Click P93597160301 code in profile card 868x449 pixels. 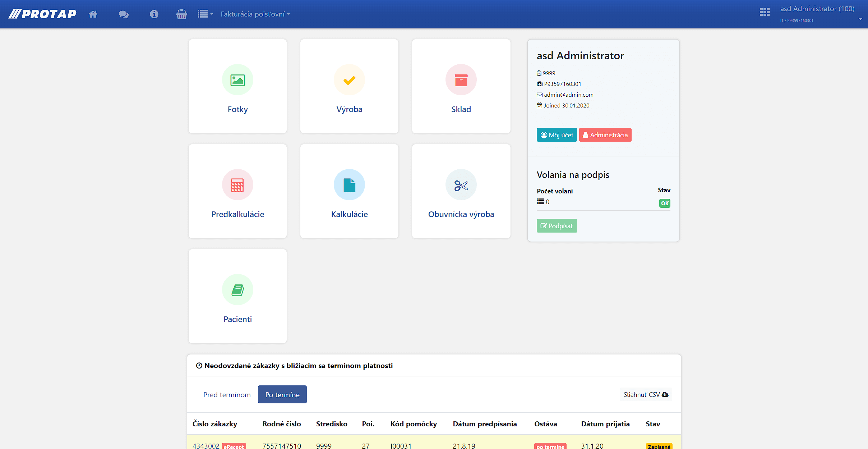[563, 84]
